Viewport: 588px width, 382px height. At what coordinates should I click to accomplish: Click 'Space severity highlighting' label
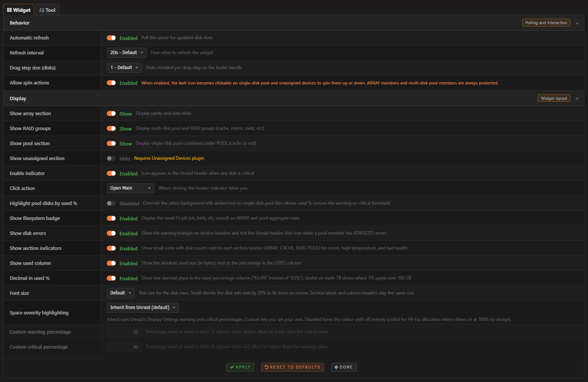[39, 313]
